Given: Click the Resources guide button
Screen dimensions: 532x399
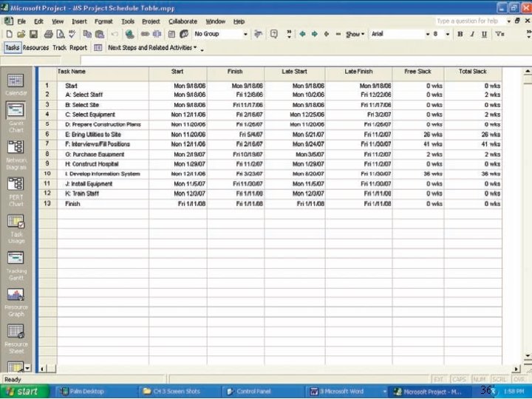Looking at the screenshot, I should tap(36, 48).
